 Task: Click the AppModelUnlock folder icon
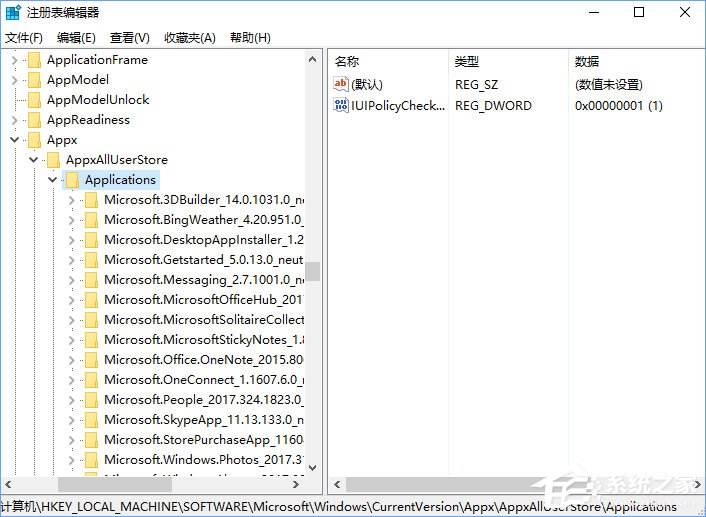[34, 100]
